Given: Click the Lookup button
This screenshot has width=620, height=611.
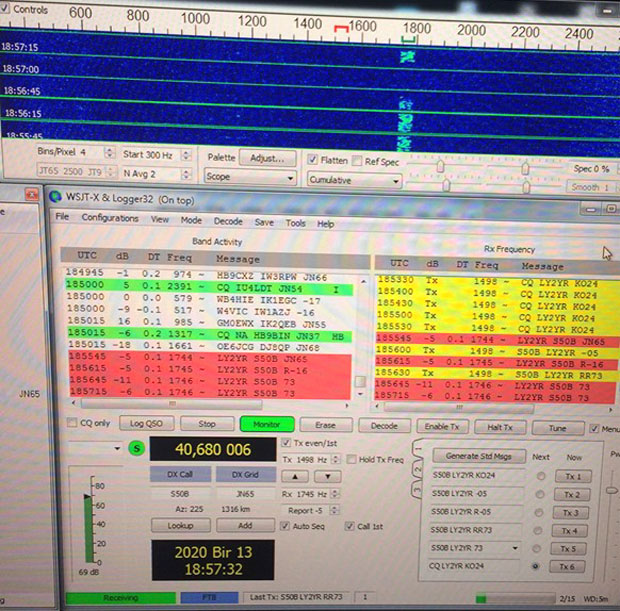Looking at the screenshot, I should [x=180, y=526].
